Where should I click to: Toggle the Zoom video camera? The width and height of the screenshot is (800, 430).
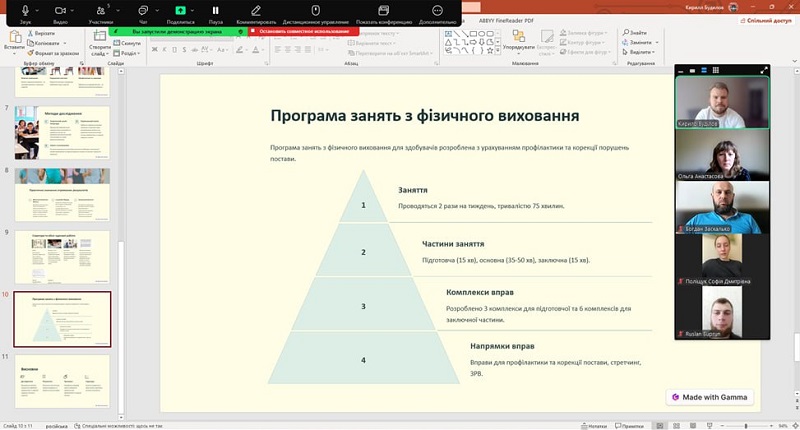(60, 11)
